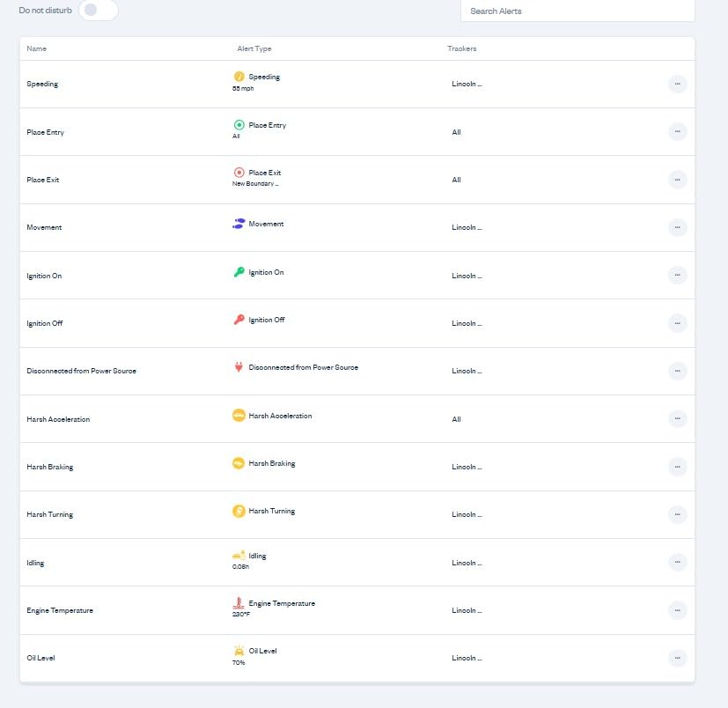This screenshot has width=728, height=708.
Task: Open the more options menu for Movement
Action: click(x=678, y=228)
